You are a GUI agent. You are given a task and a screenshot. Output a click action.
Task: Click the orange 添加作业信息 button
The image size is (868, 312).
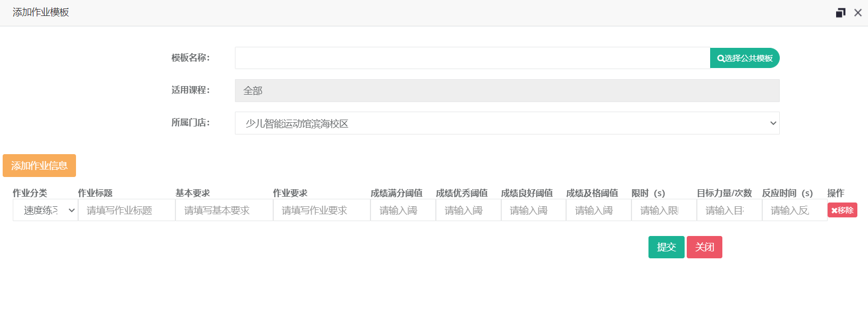tap(39, 166)
